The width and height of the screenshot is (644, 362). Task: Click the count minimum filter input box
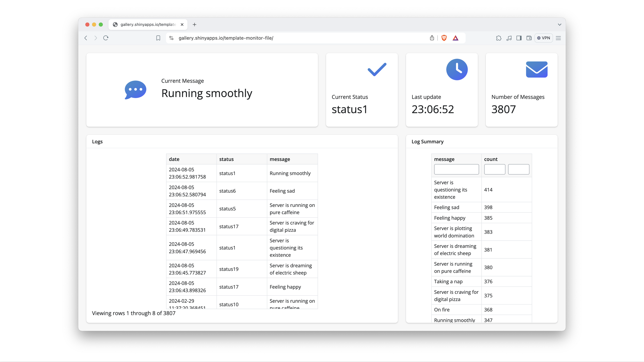point(494,169)
